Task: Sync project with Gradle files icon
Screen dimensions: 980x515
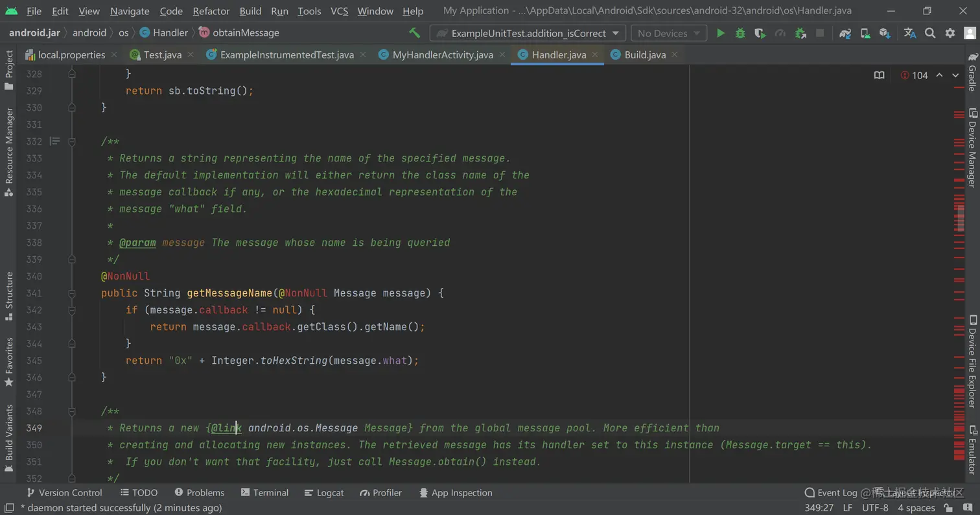Action: click(845, 33)
